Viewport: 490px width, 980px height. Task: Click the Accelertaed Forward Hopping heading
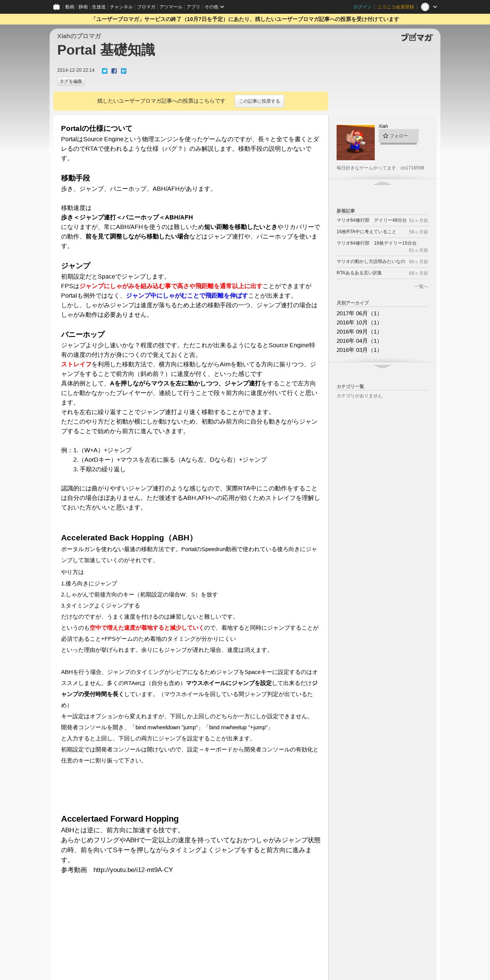pos(120,819)
